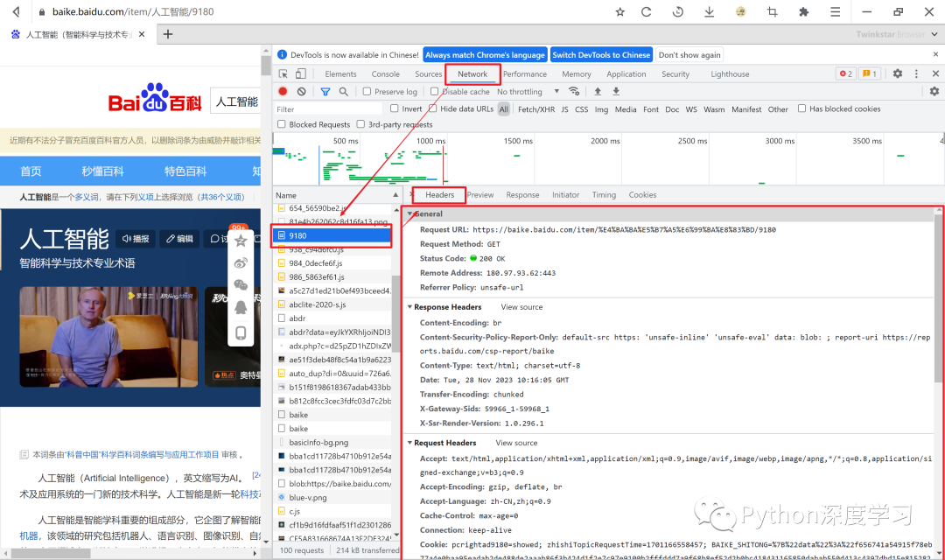This screenshot has height=560, width=945.
Task: Sort requests by Name column
Action: point(335,195)
